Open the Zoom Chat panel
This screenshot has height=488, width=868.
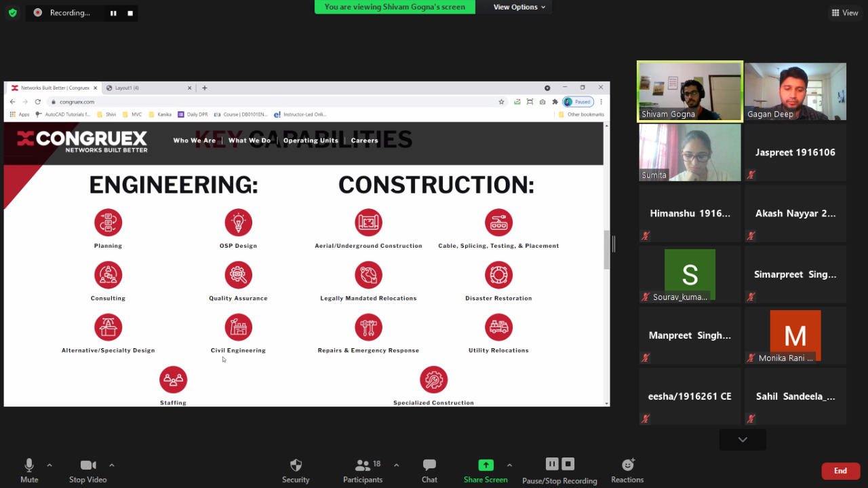(429, 470)
